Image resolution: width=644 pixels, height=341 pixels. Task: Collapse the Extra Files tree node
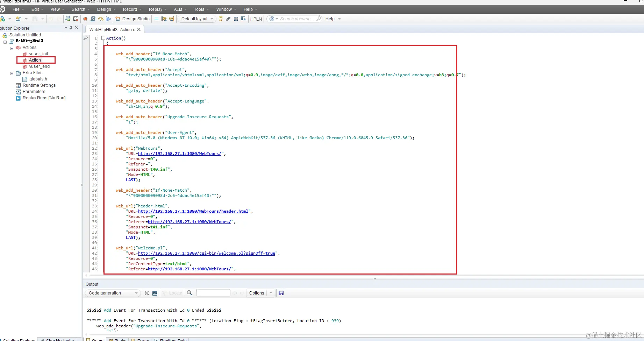click(x=12, y=73)
